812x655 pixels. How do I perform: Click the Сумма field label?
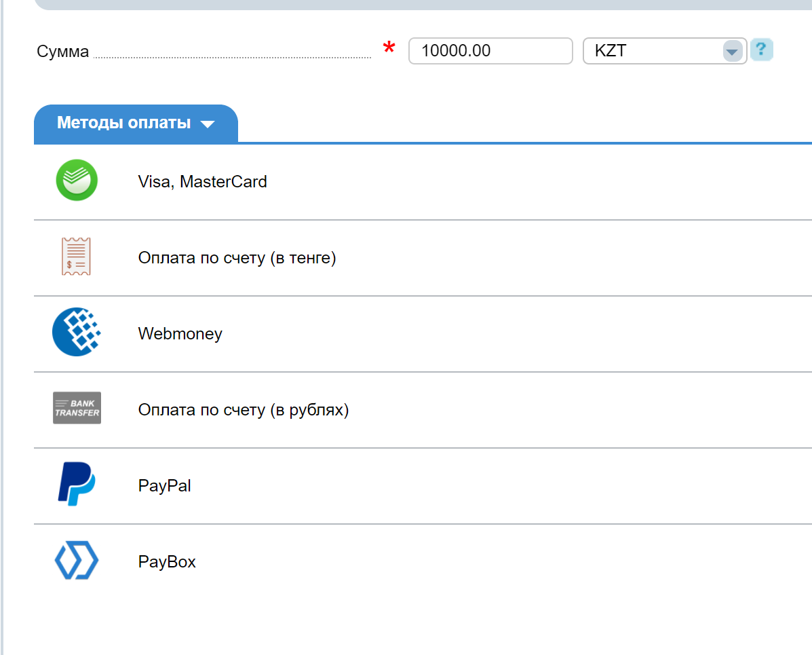click(62, 52)
